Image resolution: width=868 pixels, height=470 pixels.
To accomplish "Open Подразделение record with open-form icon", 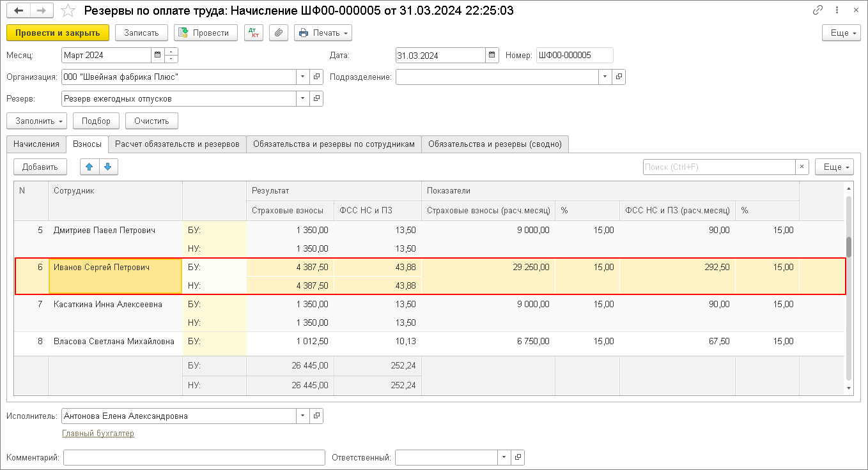I will (619, 77).
